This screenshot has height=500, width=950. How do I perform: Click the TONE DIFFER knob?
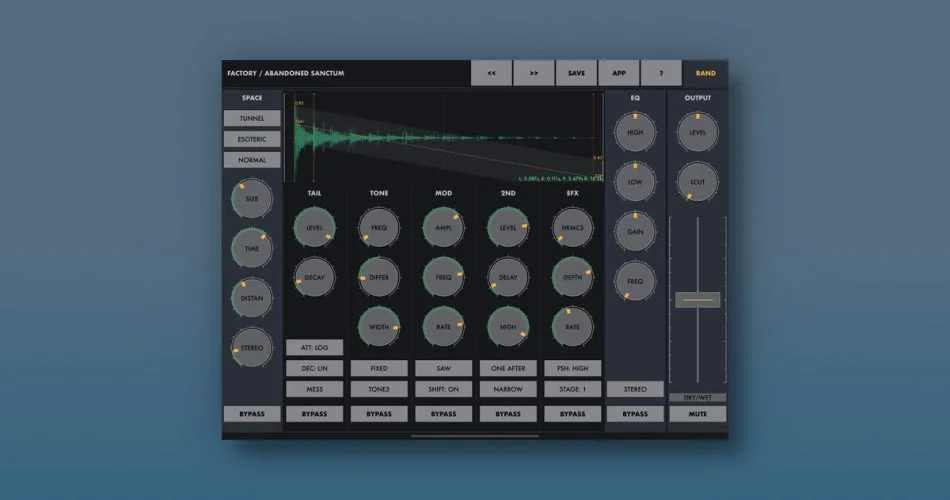point(379,278)
